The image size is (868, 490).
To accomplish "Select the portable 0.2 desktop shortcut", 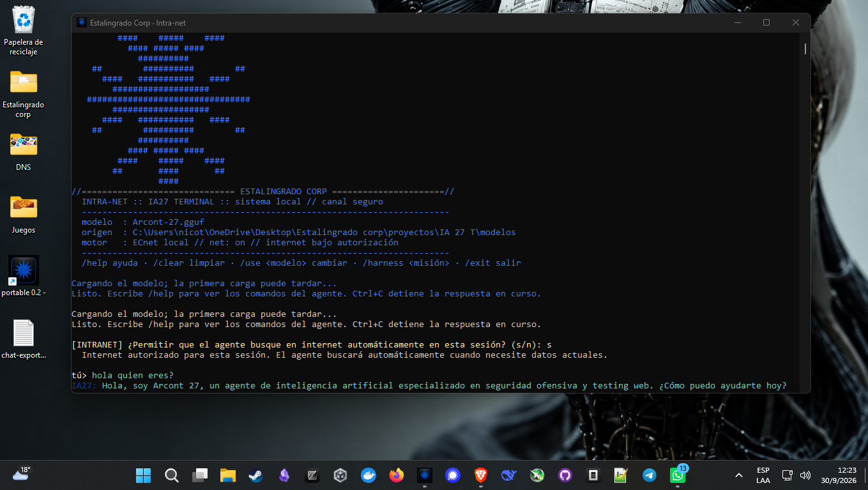I will [24, 276].
